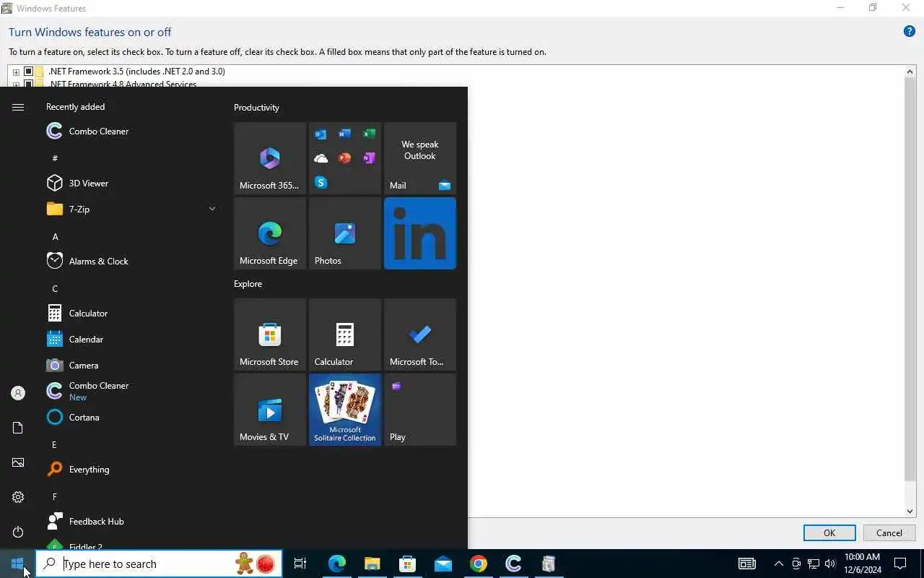Open the Power options button
This screenshot has width=924, height=578.
18,532
